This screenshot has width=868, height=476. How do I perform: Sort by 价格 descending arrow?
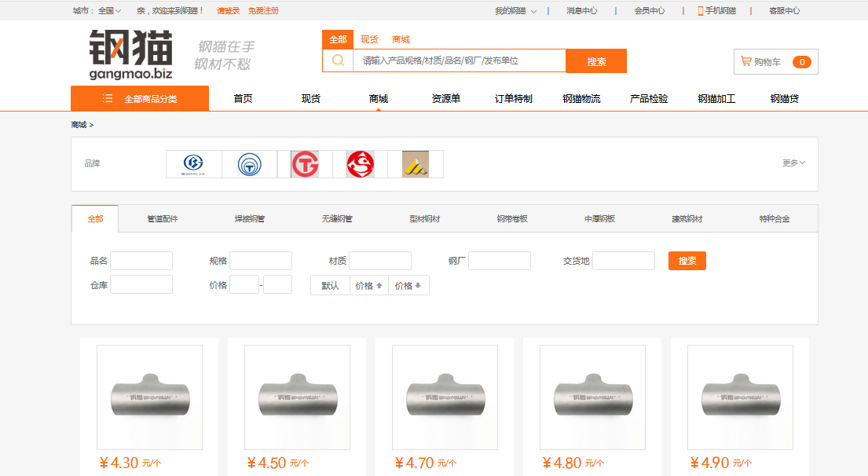point(408,286)
